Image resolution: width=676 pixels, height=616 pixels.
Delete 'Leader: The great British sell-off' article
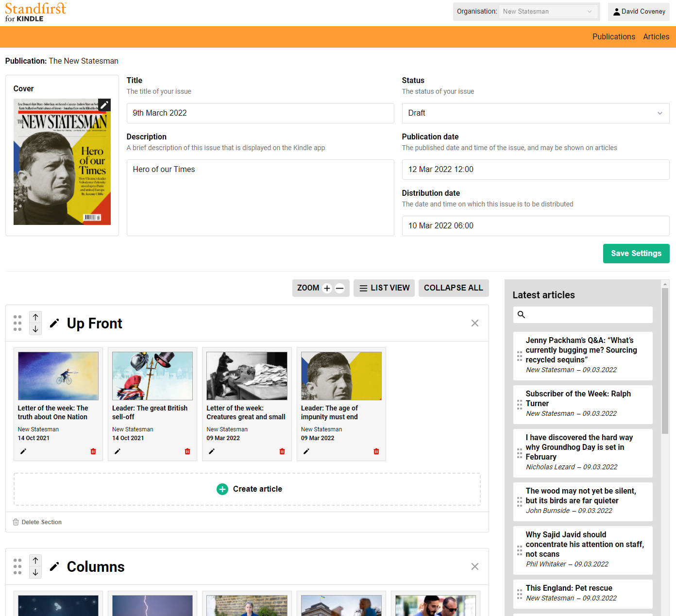tap(187, 451)
